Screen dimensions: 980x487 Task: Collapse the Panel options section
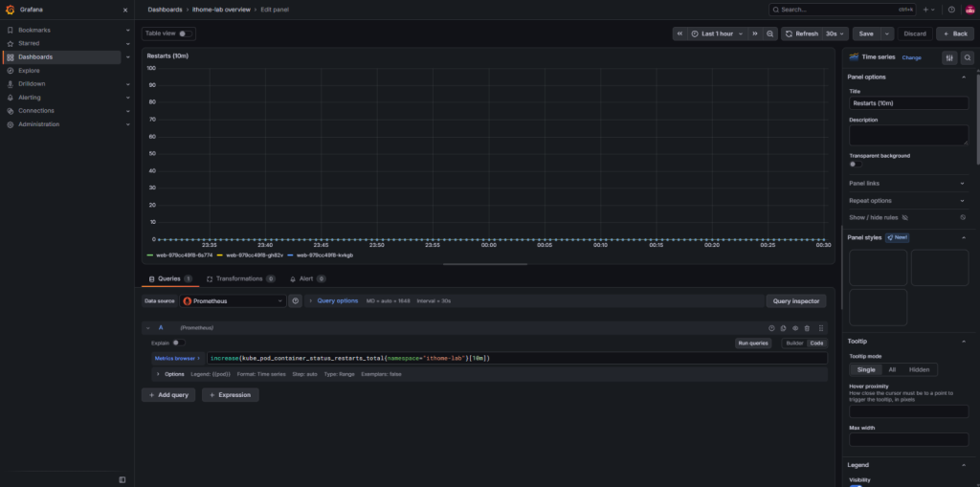963,77
